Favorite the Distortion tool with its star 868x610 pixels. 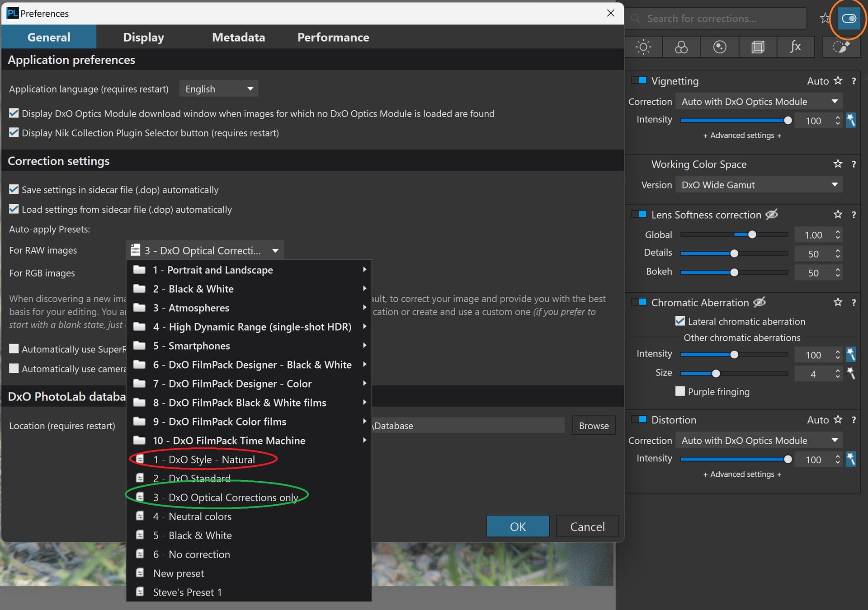pyautogui.click(x=838, y=419)
